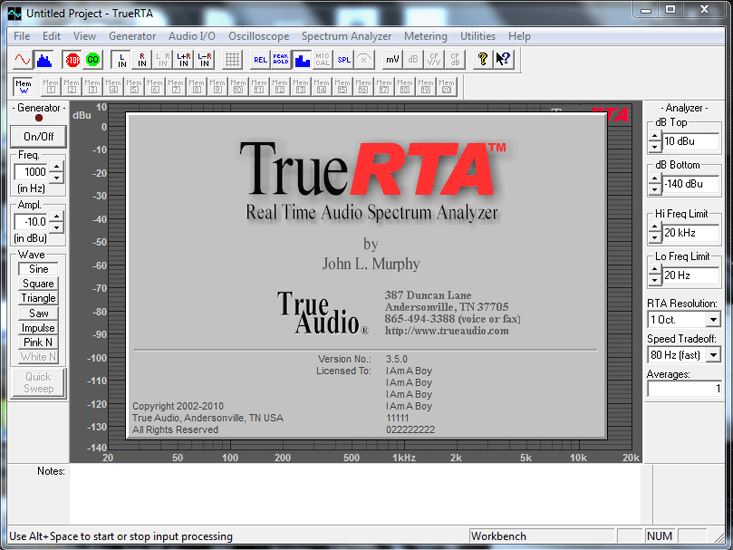This screenshot has width=733, height=550.
Task: Click the red STOP icon
Action: click(x=72, y=60)
